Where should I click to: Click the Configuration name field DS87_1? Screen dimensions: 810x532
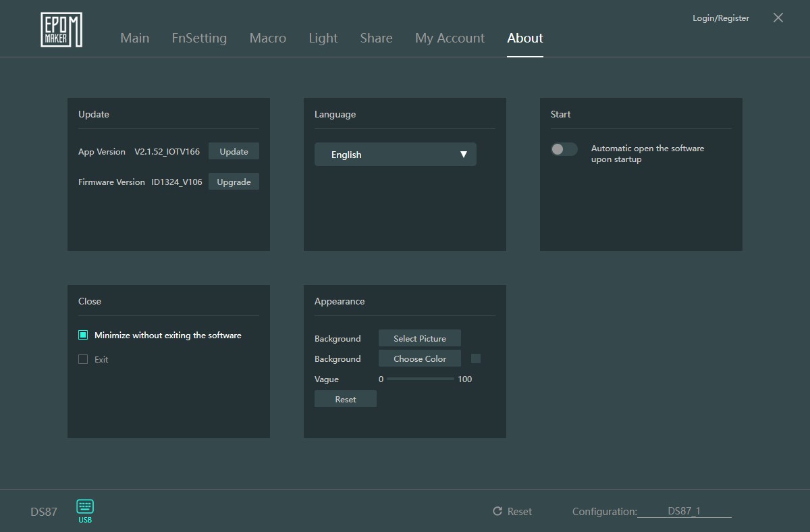(684, 511)
